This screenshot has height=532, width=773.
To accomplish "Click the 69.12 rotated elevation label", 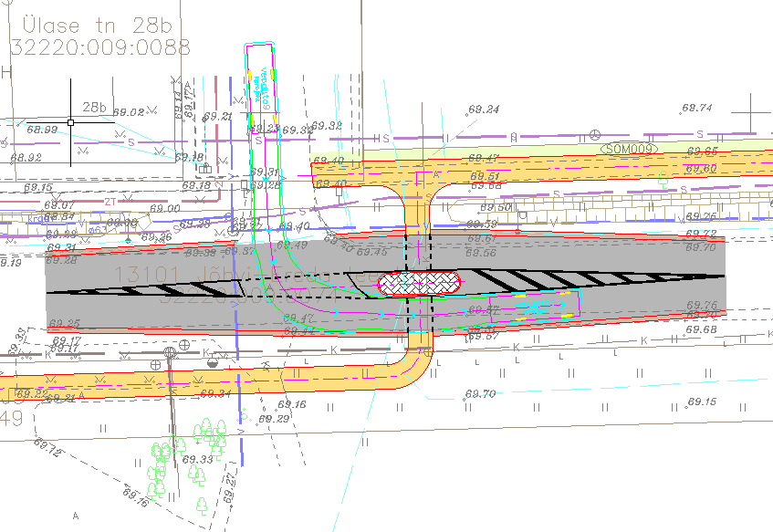I will [47, 448].
